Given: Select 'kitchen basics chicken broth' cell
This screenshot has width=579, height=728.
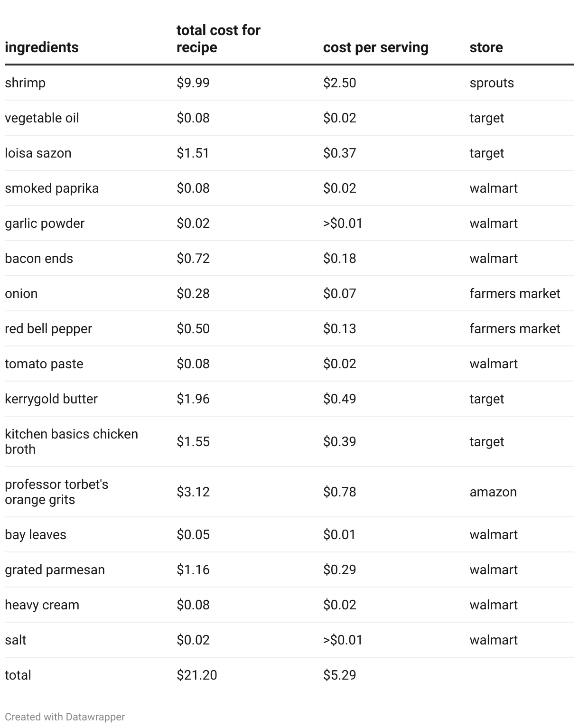Looking at the screenshot, I should pos(71,441).
